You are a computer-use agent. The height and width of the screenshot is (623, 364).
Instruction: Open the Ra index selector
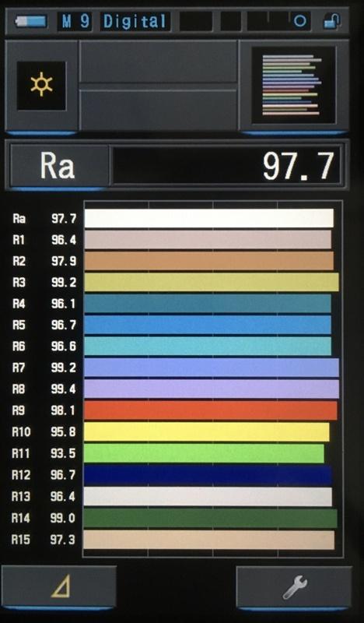(59, 166)
